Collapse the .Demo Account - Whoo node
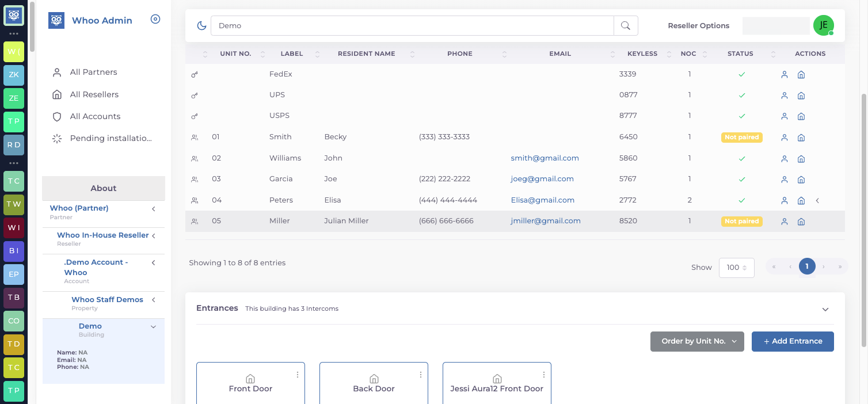 [x=154, y=263]
